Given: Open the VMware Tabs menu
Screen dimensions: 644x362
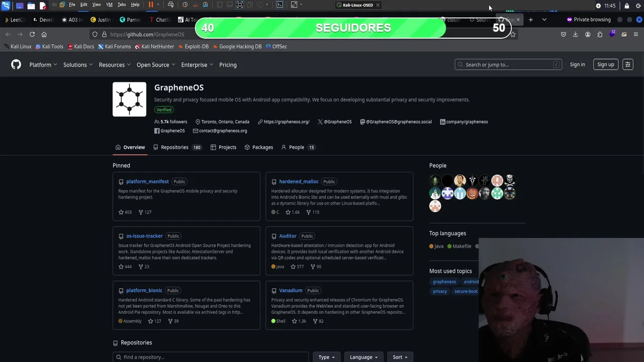Looking at the screenshot, I should click(x=122, y=5).
